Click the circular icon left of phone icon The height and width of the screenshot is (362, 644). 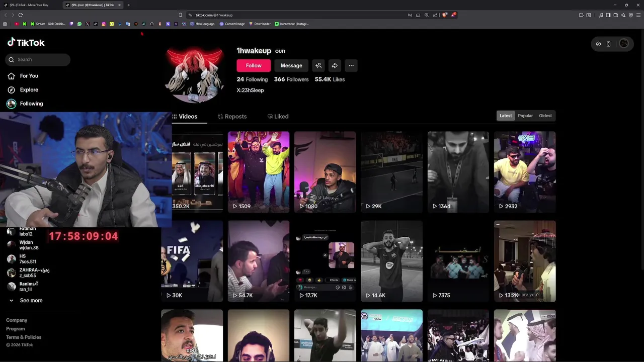pos(598,44)
